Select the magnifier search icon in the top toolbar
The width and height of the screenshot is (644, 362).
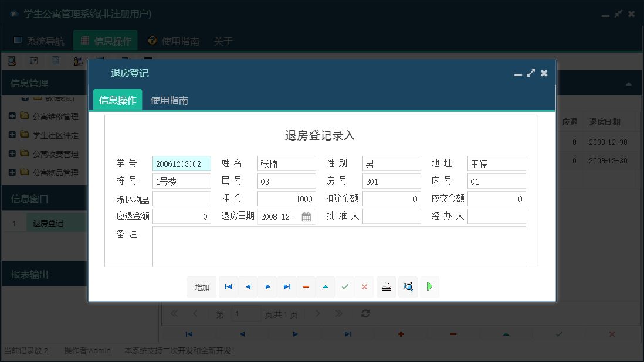pos(12,60)
